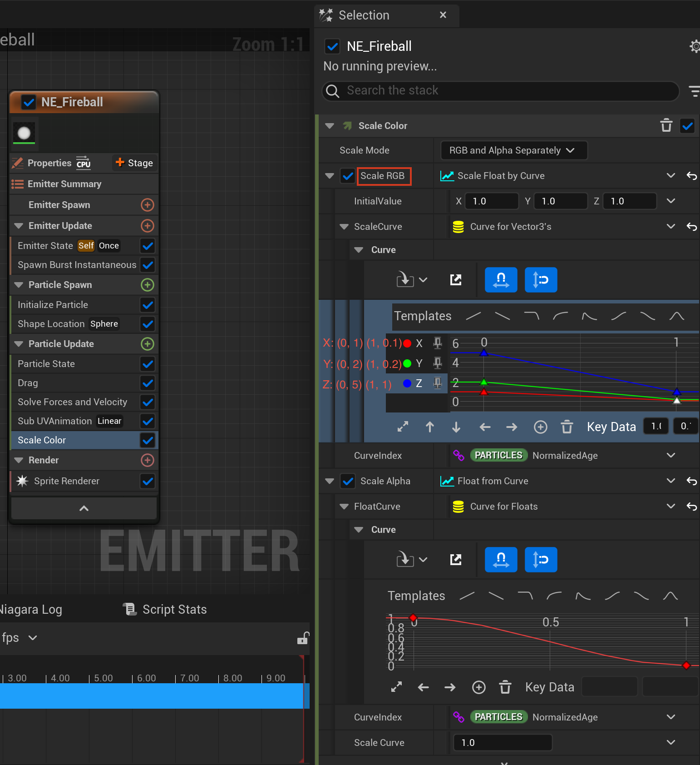Move key down in Scale RGB curve toolbar

[456, 427]
